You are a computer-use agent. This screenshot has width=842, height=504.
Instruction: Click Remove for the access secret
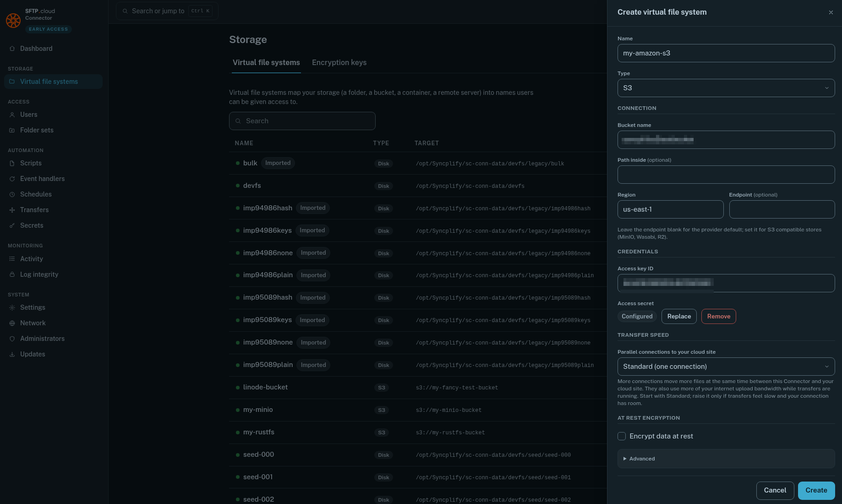click(718, 317)
